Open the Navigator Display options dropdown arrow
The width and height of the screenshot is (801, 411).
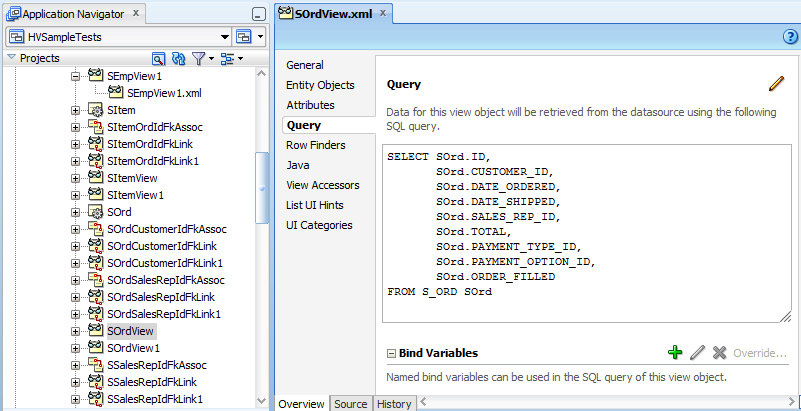pos(240,59)
